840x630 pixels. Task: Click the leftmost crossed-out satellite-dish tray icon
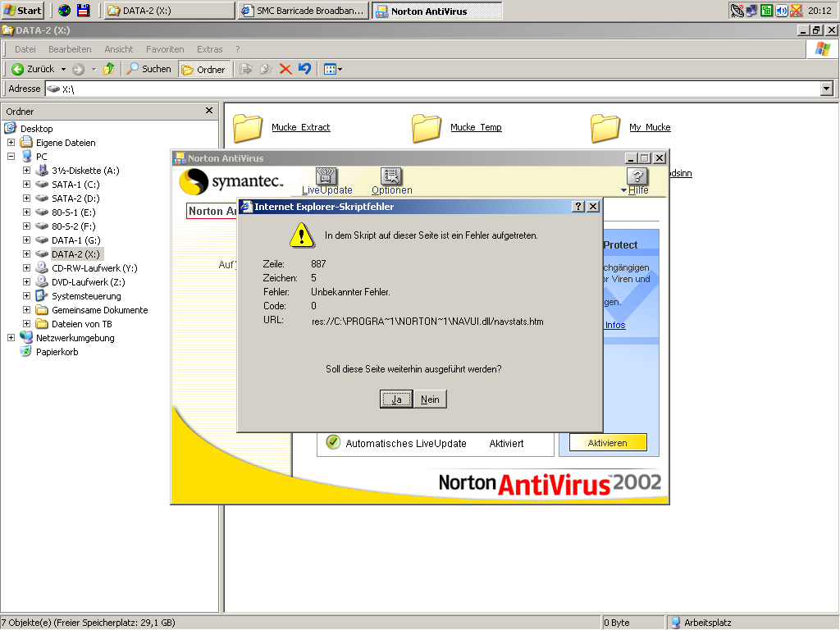(x=737, y=10)
